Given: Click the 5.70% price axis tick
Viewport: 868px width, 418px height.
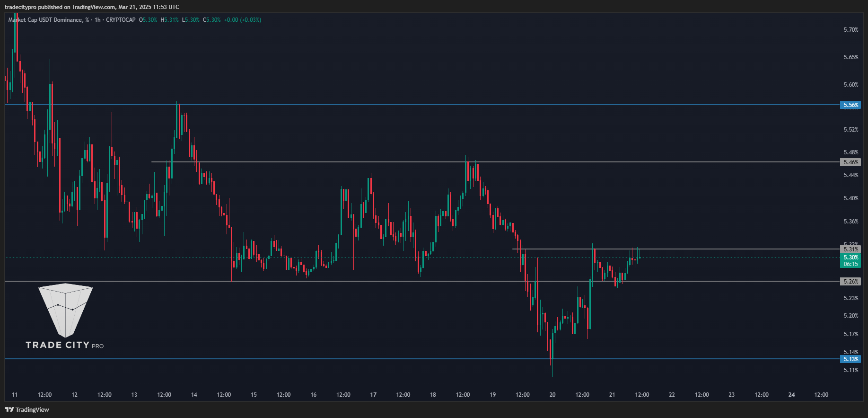Looking at the screenshot, I should click(x=851, y=30).
